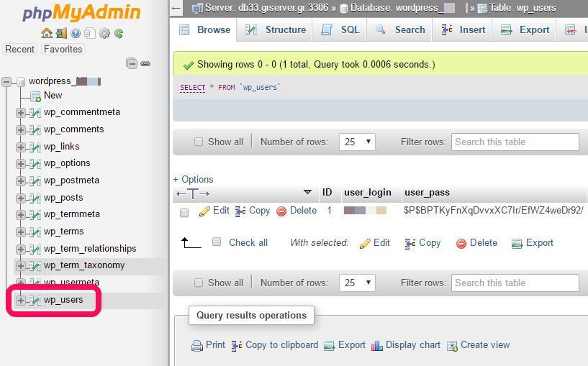Click the Print printer icon
The width and height of the screenshot is (588, 366).
pos(197,346)
